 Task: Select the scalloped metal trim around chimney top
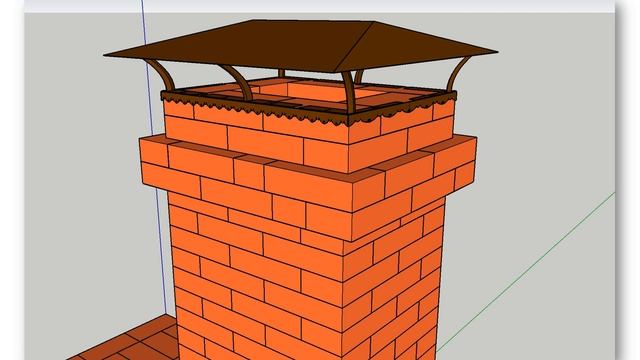(309, 107)
